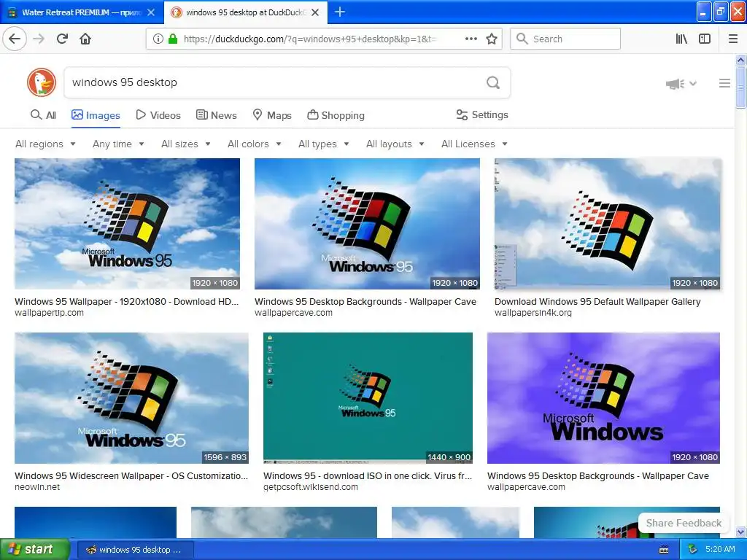Viewport: 747px width, 560px height.
Task: Close the Water Retreat PREMIUM tab
Action: (x=151, y=12)
